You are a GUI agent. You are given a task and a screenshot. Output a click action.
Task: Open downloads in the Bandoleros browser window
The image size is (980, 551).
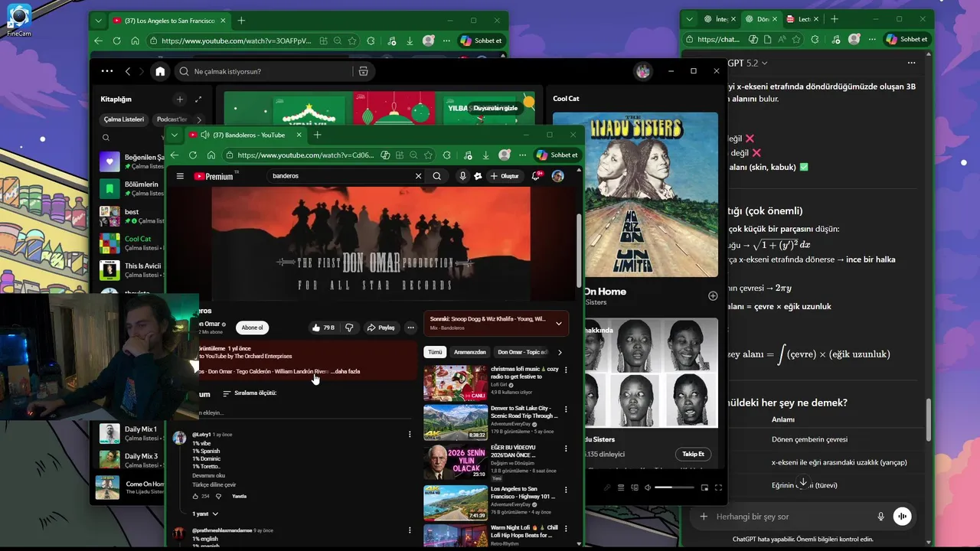point(485,155)
